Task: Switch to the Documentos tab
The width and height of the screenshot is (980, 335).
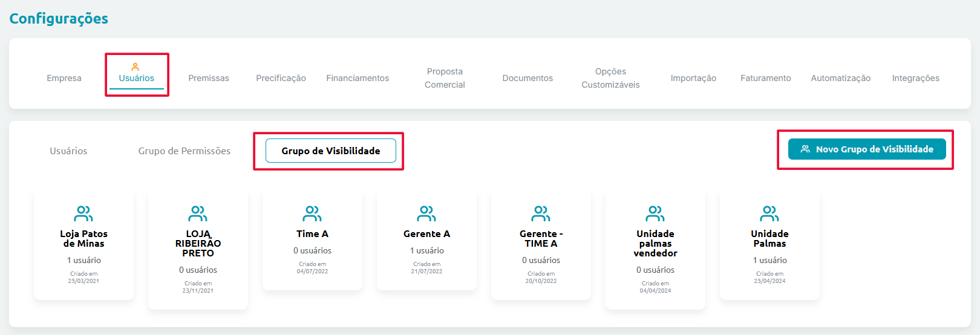Action: (x=528, y=78)
